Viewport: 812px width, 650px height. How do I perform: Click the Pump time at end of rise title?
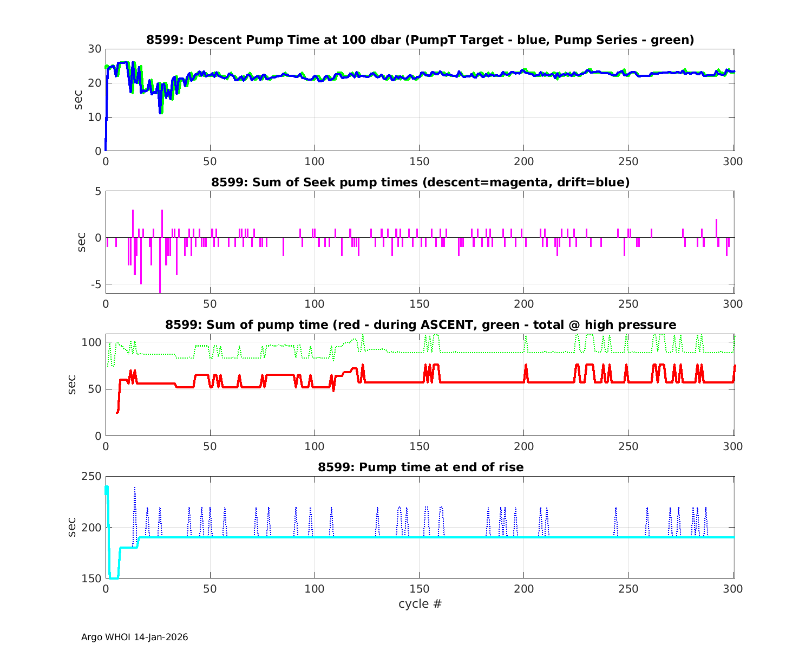pos(420,467)
